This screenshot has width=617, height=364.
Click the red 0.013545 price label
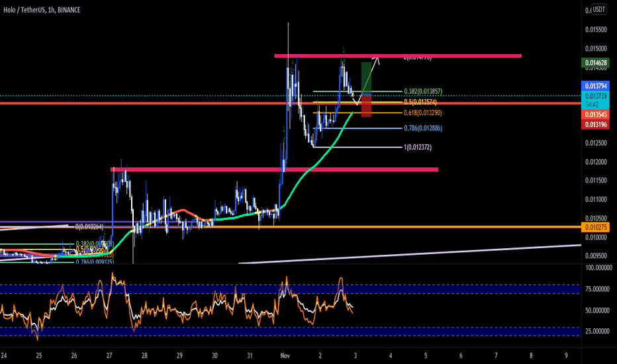[x=596, y=114]
